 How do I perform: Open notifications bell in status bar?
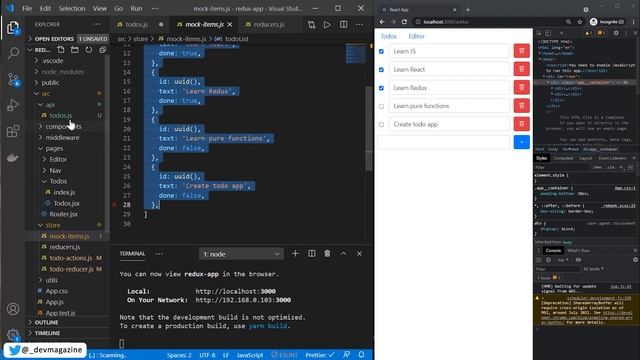361,355
